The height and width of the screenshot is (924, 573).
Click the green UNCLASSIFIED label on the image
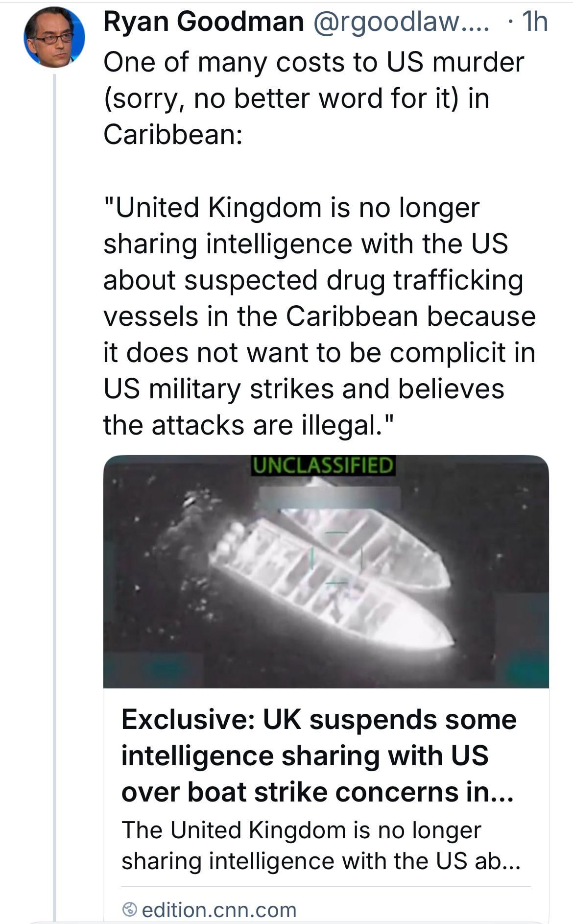[323, 465]
